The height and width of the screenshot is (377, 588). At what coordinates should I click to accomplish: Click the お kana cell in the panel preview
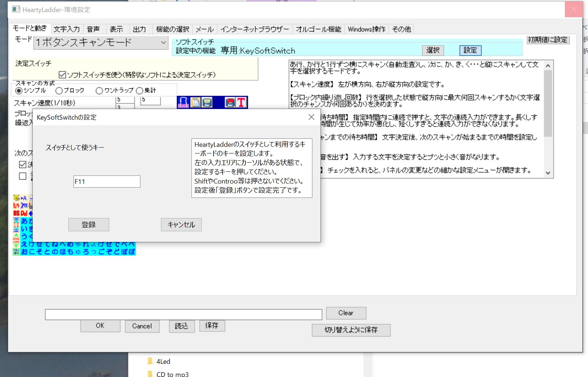(x=24, y=251)
